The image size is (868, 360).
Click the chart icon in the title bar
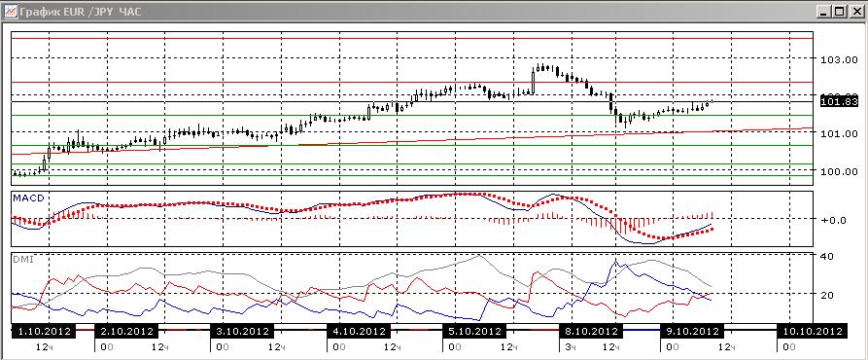(x=11, y=11)
